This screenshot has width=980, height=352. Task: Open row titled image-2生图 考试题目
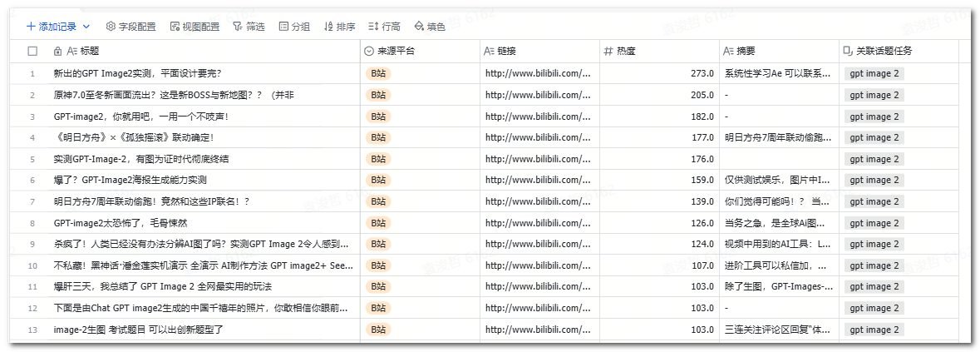(x=139, y=330)
